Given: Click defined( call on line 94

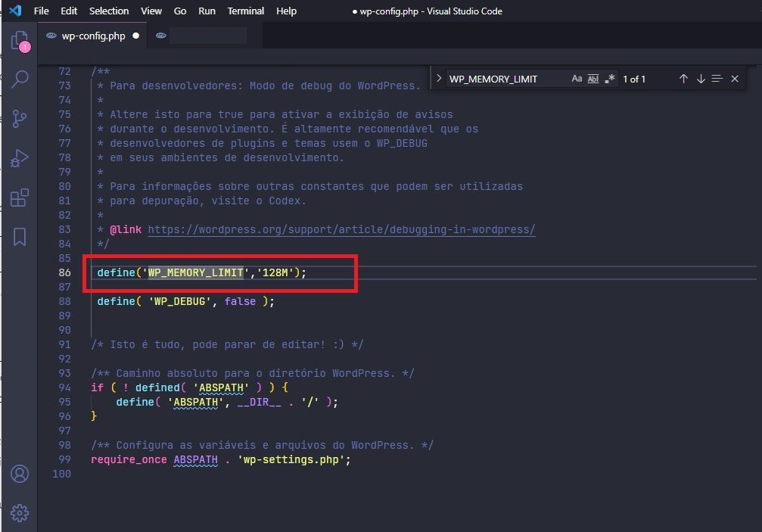Looking at the screenshot, I should [160, 387].
